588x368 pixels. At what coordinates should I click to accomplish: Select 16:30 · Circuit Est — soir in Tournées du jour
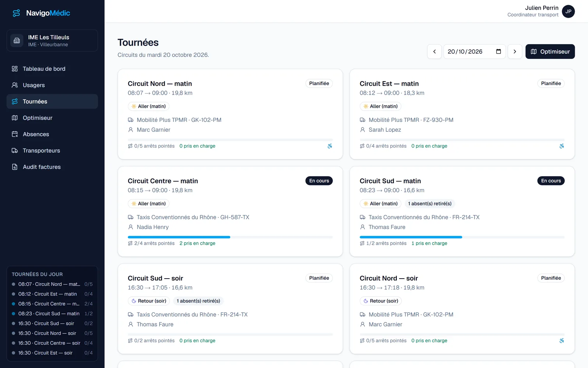(x=52, y=353)
